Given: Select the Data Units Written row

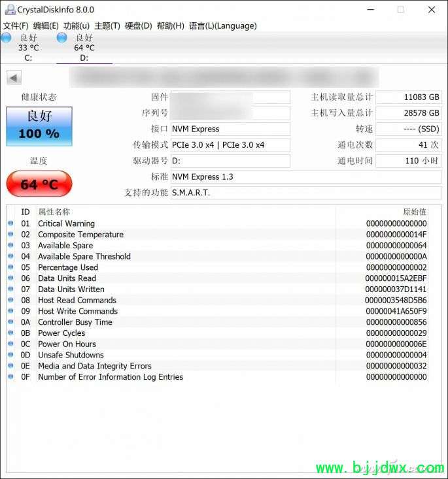Looking at the screenshot, I should coord(217,289).
